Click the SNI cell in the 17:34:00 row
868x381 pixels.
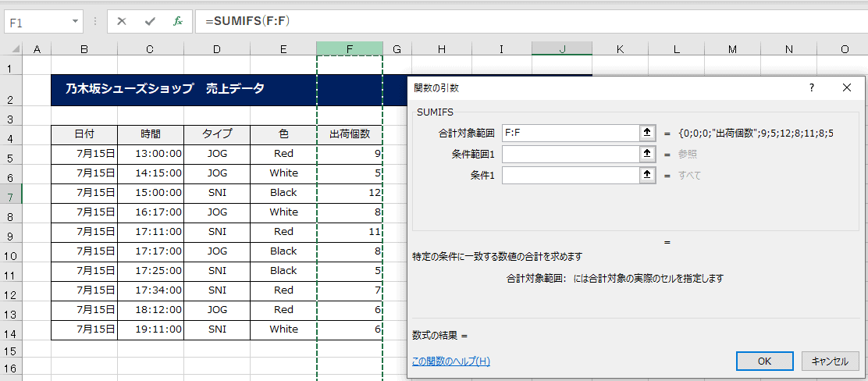(216, 290)
